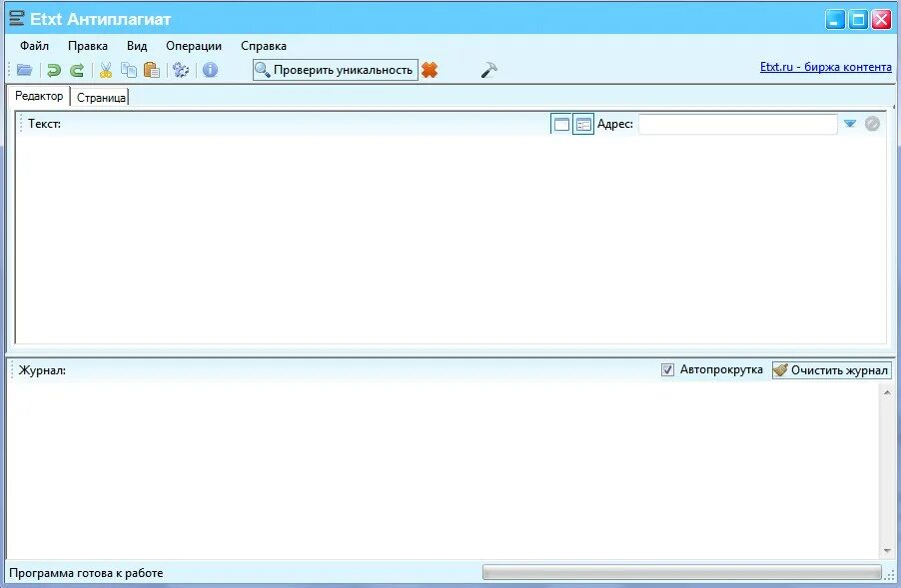Click inside the Текст editor area

(x=450, y=240)
